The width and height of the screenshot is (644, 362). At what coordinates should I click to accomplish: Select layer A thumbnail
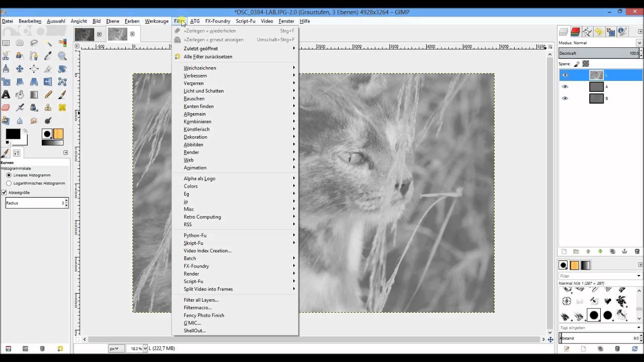[596, 86]
